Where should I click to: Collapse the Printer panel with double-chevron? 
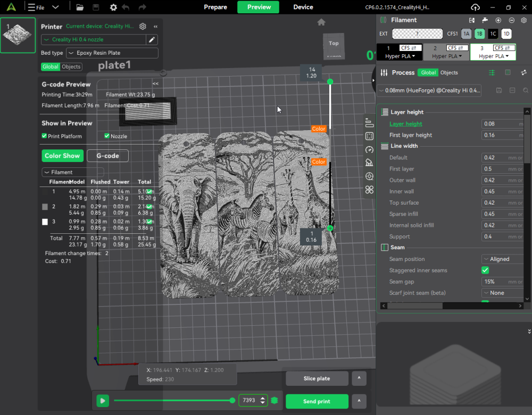155,27
